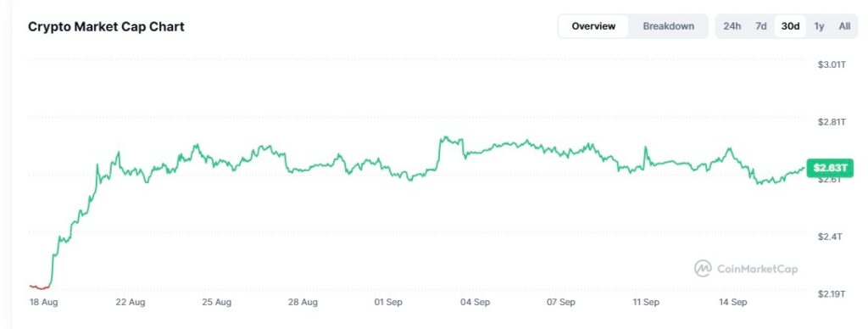Click the CoinMarketCap watermark text
Viewport: 868px width, 329px height.
pyautogui.click(x=757, y=269)
